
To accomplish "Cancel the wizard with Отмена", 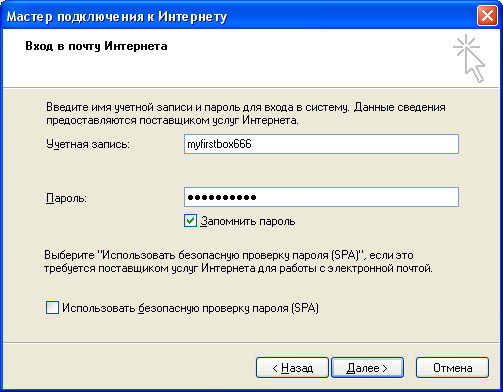I will click(452, 368).
